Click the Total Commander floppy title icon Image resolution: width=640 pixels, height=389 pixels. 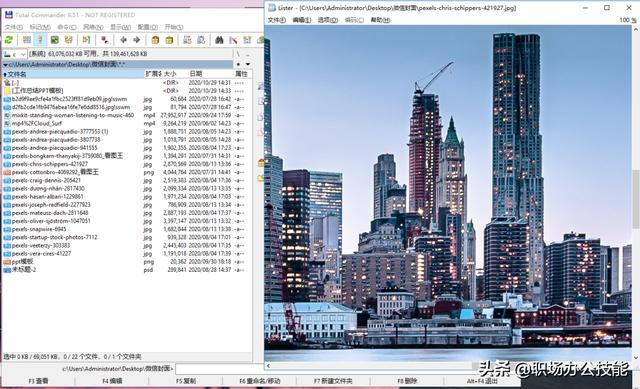tap(9, 15)
